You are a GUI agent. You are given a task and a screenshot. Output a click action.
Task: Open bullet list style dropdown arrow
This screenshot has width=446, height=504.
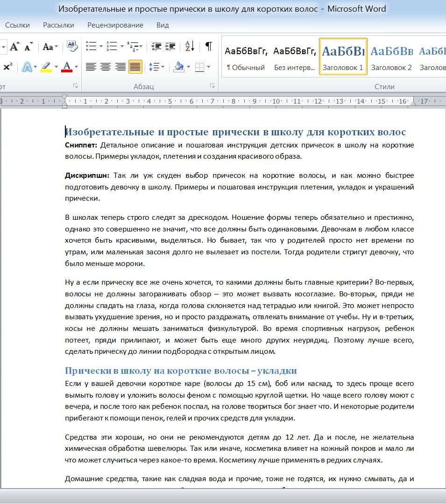101,47
